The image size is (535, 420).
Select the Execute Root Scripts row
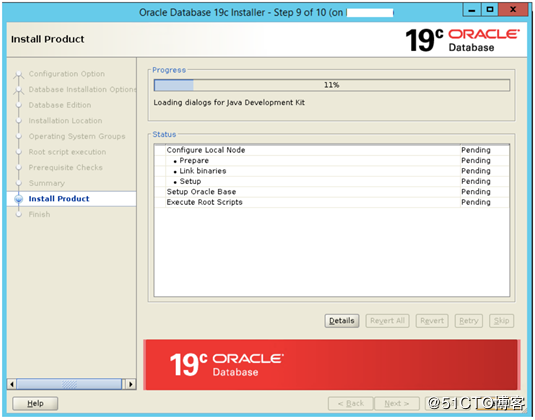[x=332, y=202]
